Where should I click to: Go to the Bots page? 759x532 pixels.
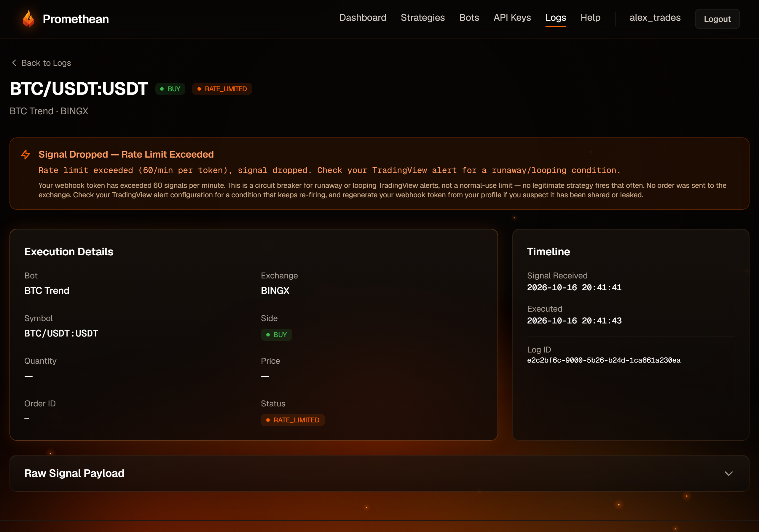click(469, 17)
